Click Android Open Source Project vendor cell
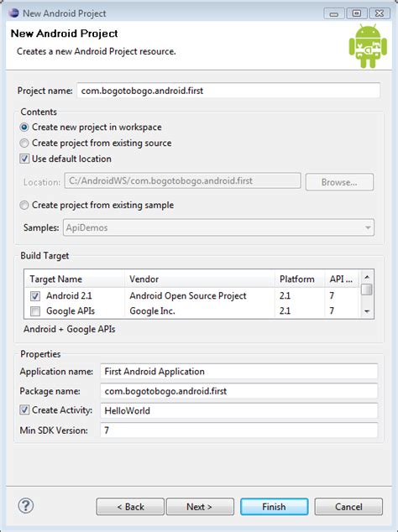Viewport: 398px width, 532px height. 188,296
